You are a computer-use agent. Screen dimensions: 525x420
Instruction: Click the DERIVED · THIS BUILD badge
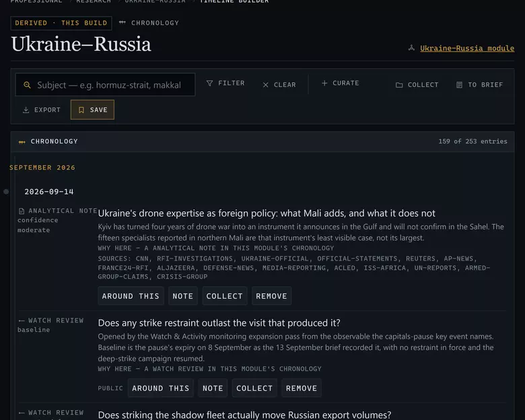pyautogui.click(x=61, y=23)
